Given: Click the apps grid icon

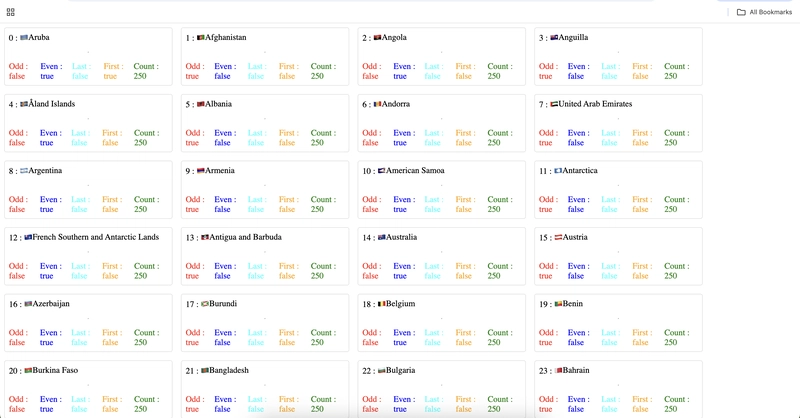Looking at the screenshot, I should 10,12.
